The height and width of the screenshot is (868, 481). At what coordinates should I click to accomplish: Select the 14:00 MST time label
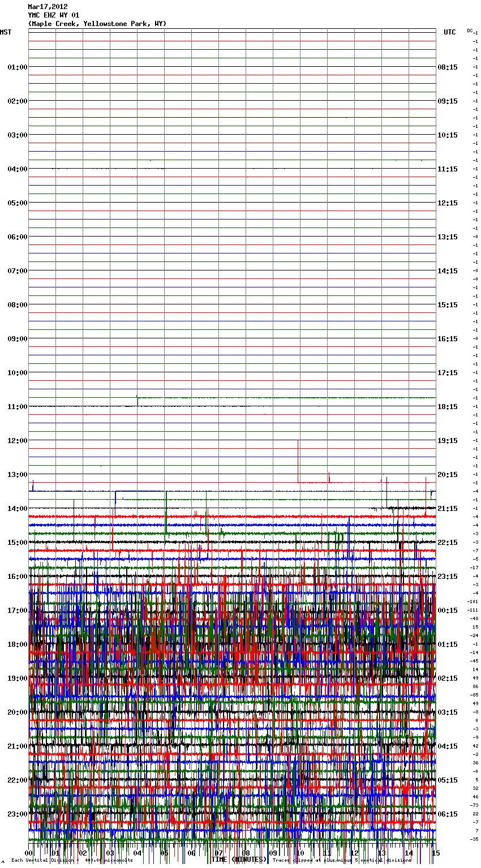pos(17,509)
